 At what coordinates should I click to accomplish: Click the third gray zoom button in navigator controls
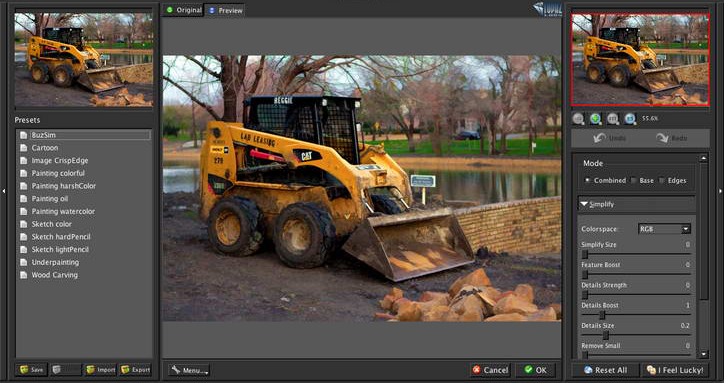pos(613,119)
